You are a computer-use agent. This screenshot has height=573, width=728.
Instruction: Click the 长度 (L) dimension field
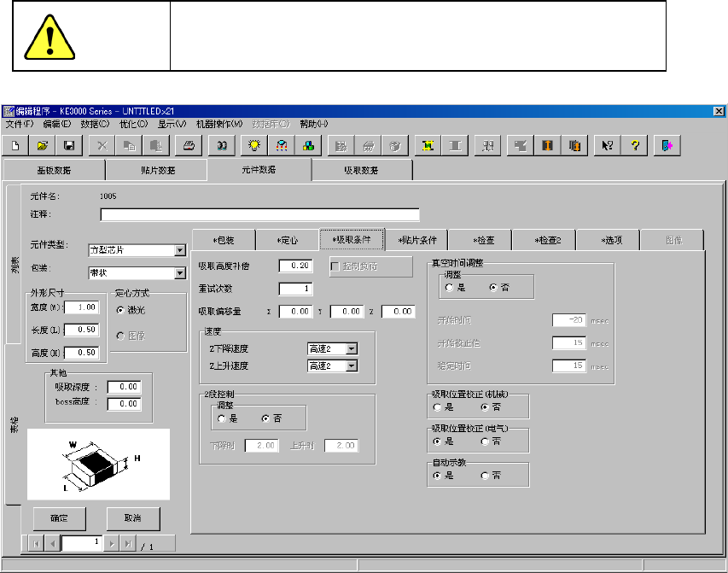click(x=82, y=330)
